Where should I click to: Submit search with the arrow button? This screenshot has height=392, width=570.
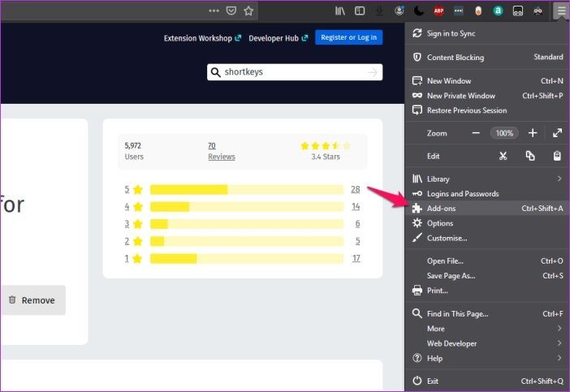click(373, 72)
